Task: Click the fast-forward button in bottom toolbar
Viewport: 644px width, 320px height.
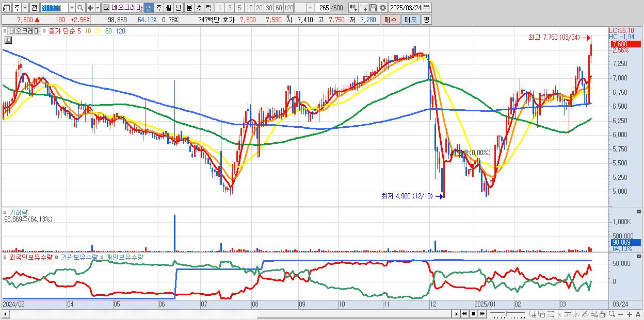Action: click(x=482, y=314)
